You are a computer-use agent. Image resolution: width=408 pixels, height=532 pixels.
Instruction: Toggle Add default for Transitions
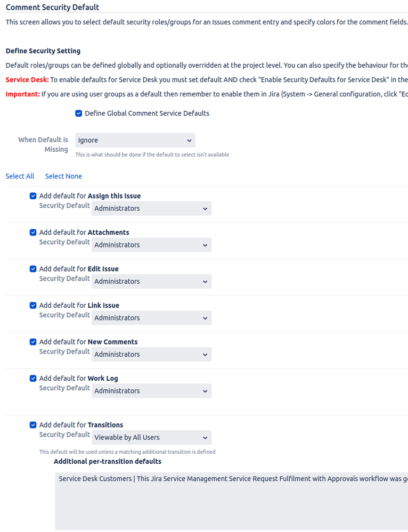(32, 424)
